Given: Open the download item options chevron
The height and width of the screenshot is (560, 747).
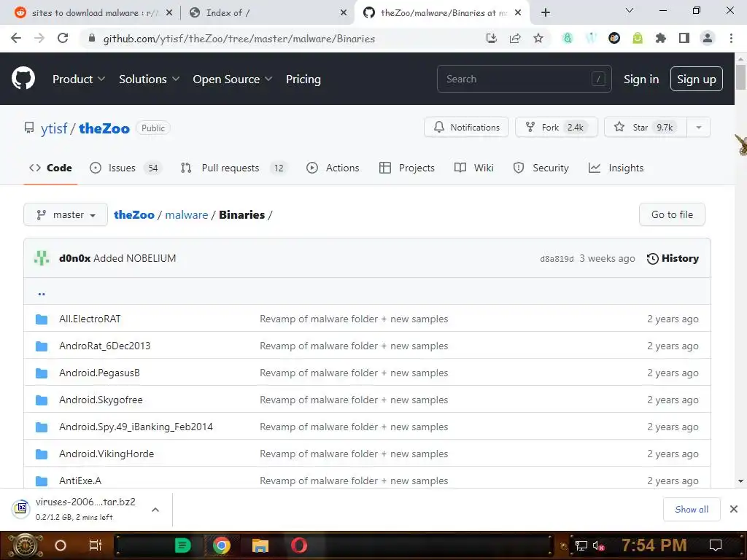Looking at the screenshot, I should [155, 510].
